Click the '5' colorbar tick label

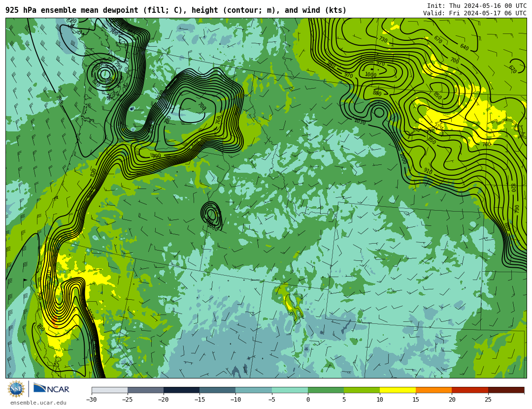[x=344, y=400]
